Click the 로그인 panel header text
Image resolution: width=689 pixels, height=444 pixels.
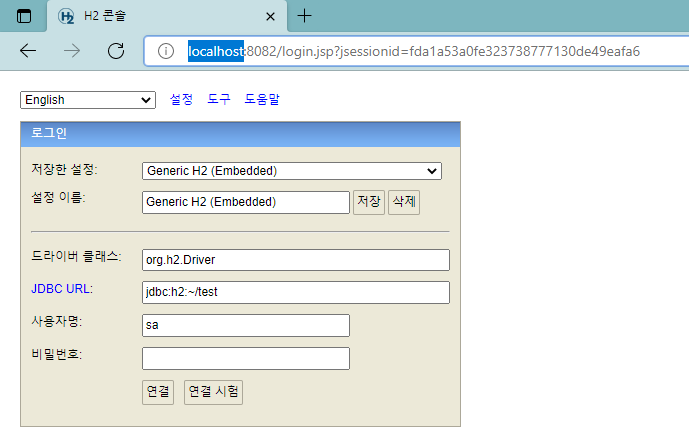(49, 133)
